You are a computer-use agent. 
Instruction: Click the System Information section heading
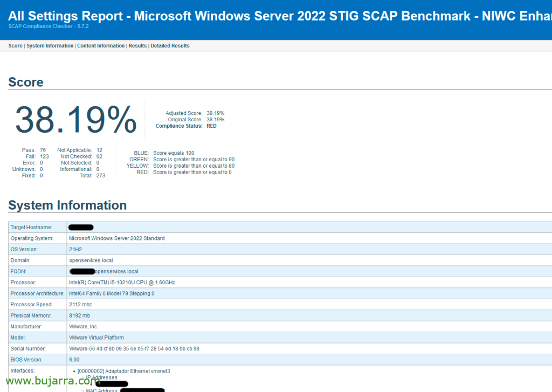tap(67, 205)
